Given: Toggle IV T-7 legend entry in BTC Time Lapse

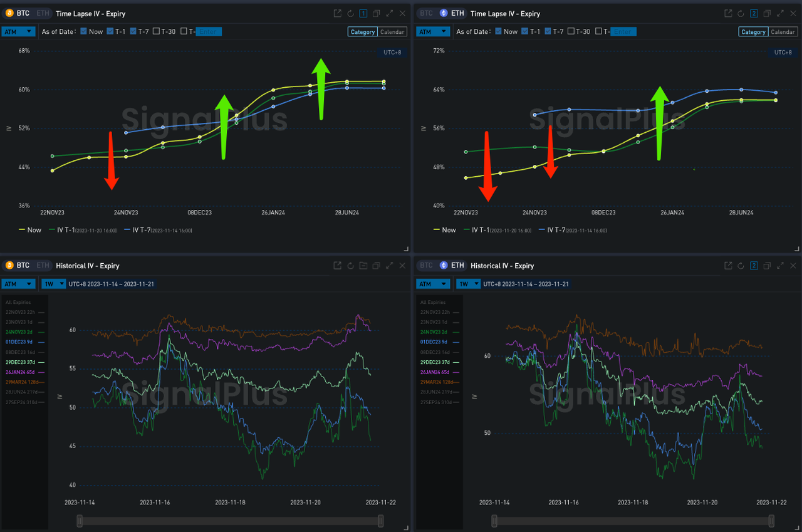Looking at the screenshot, I should point(158,230).
